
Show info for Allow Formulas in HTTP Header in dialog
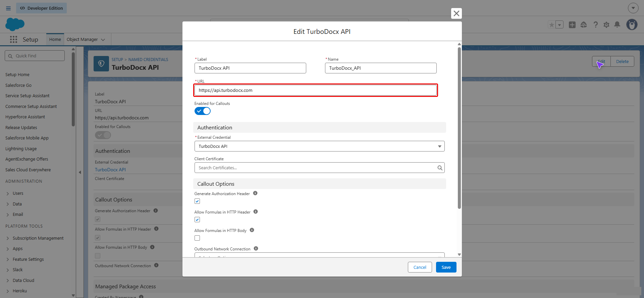pos(256,212)
